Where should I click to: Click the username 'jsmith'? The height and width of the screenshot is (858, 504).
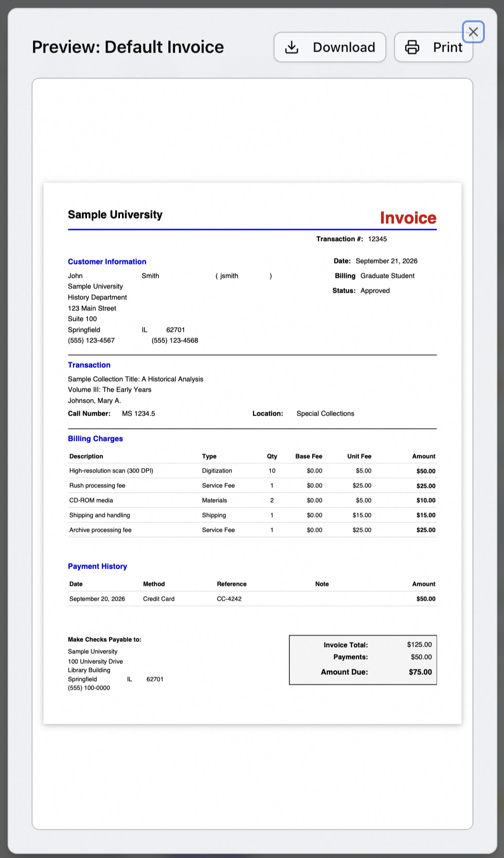click(229, 275)
